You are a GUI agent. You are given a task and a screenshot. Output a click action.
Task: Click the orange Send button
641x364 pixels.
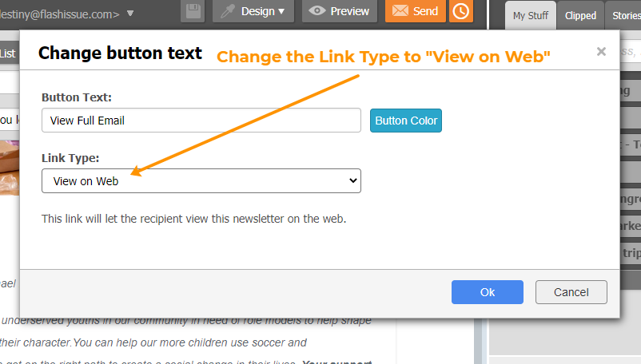pyautogui.click(x=416, y=11)
